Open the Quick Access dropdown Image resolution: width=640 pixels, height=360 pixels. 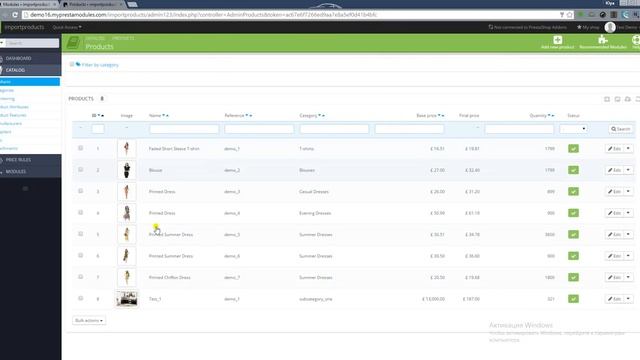(67, 27)
